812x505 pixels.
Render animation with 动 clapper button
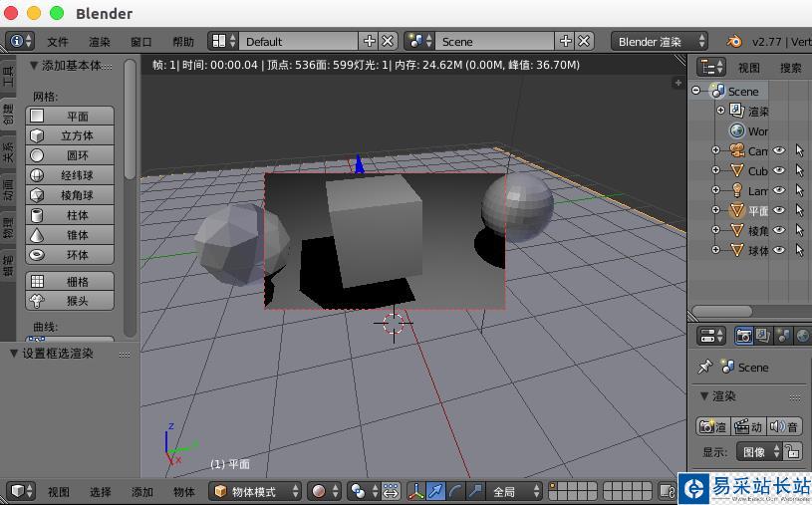pos(748,426)
